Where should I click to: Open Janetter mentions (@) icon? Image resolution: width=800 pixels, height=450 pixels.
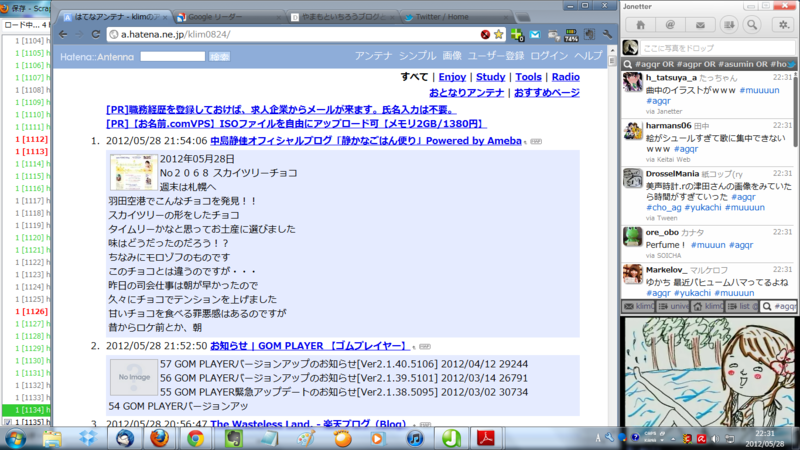click(x=670, y=24)
